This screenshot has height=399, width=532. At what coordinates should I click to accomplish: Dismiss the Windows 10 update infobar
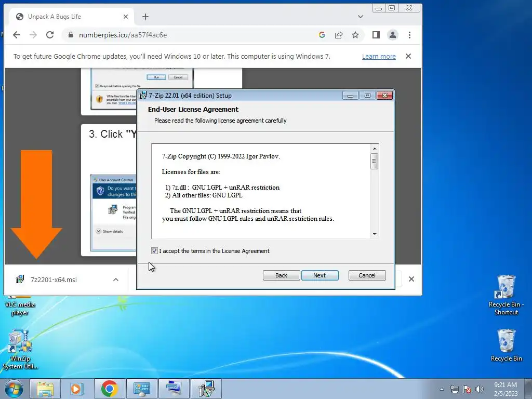pyautogui.click(x=408, y=56)
